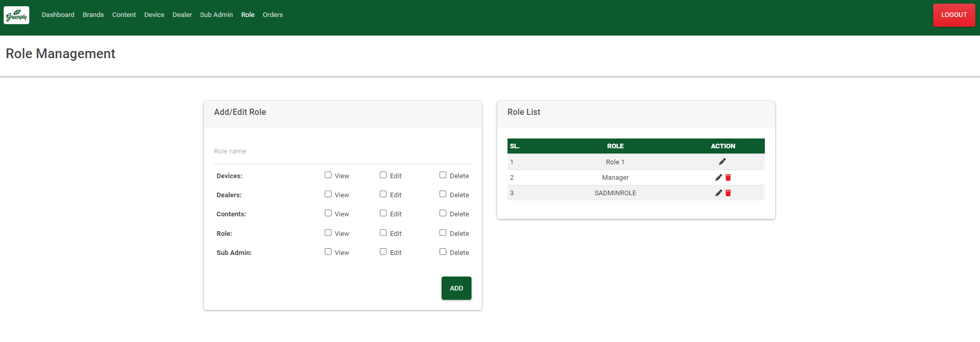Screen dimensions: 980x342
Task: Open the Dashboard menu item
Action: [x=58, y=15]
